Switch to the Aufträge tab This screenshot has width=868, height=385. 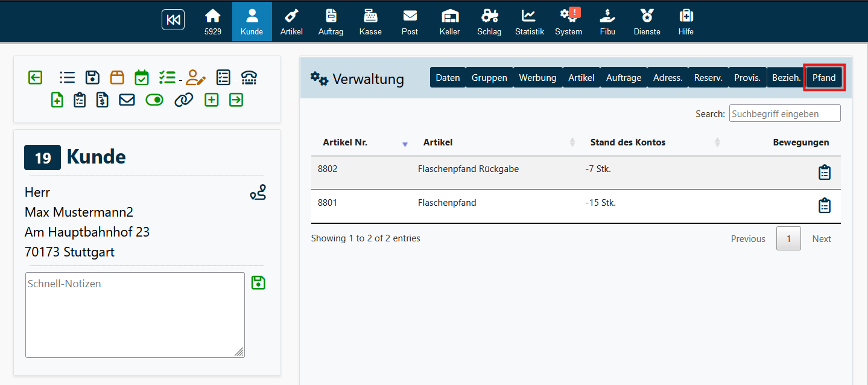point(623,78)
